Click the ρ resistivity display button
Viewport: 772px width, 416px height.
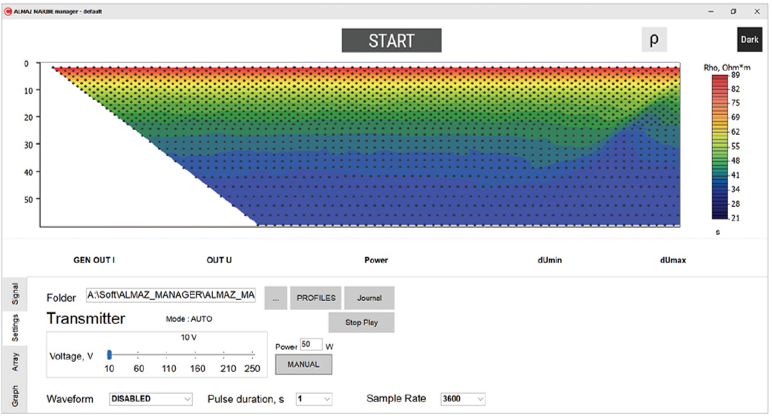point(654,39)
